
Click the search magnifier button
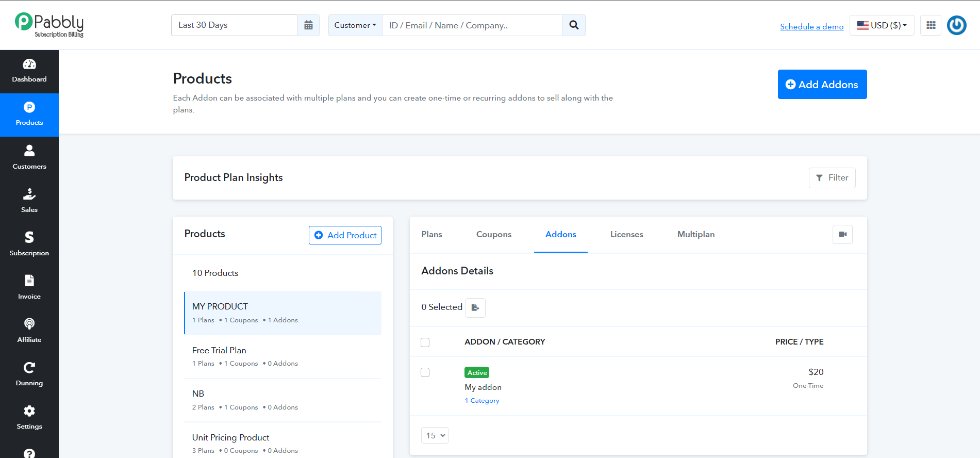[574, 25]
